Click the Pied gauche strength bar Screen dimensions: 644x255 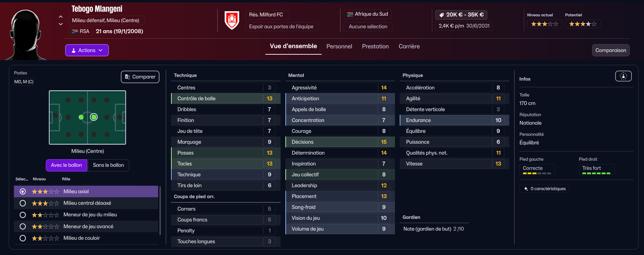537,173
